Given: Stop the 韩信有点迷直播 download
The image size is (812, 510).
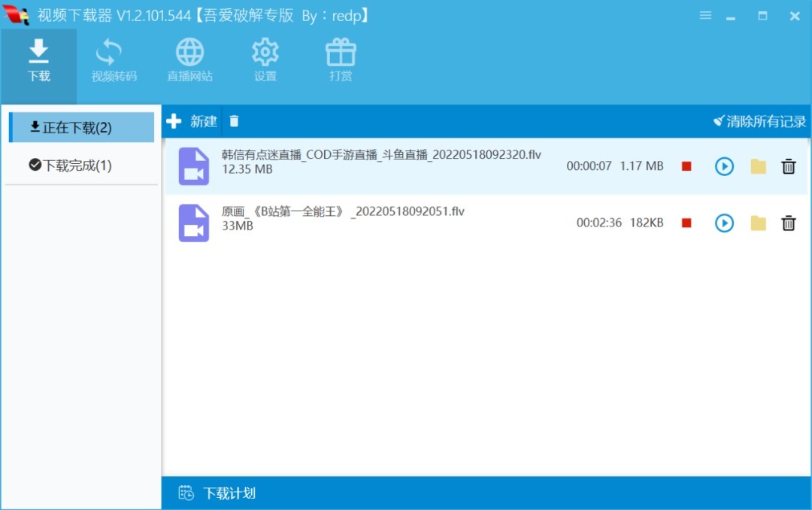Looking at the screenshot, I should tap(686, 166).
